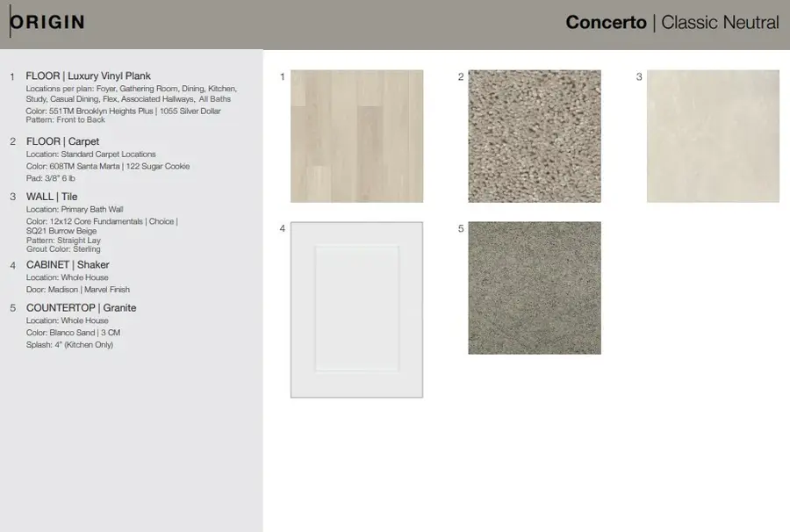Select the FLOOR | Luxury Vinyl Plank heading
Image resolution: width=790 pixels, height=532 pixels.
click(x=88, y=76)
